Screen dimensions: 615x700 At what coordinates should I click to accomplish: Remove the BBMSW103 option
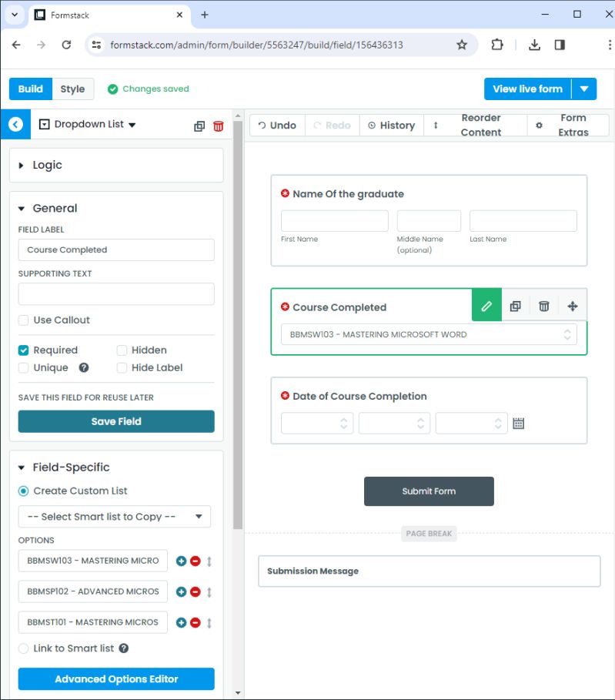195,561
